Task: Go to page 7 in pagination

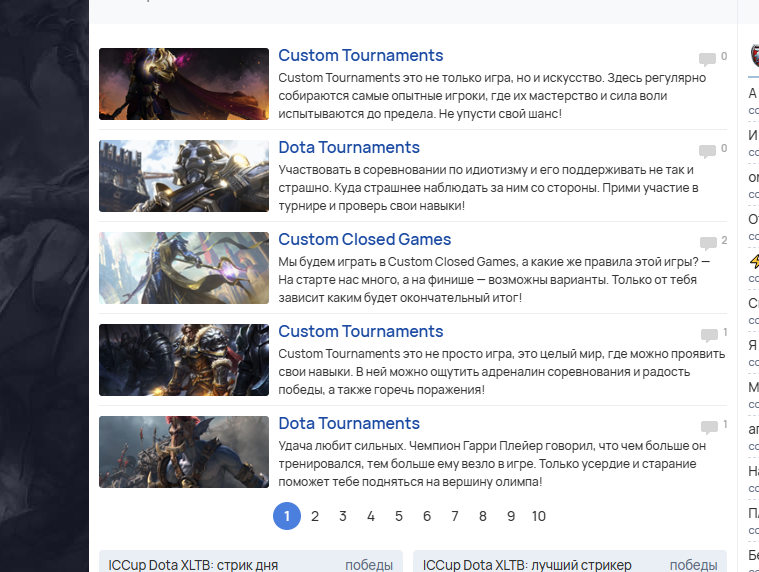Action: click(x=455, y=516)
